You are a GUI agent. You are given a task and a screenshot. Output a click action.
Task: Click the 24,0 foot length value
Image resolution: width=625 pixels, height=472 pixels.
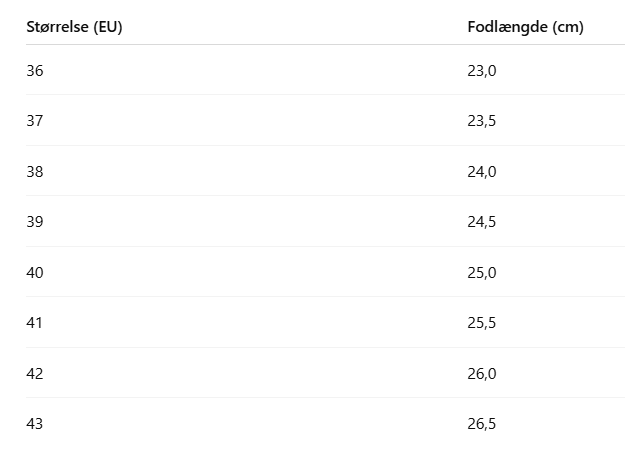482,172
